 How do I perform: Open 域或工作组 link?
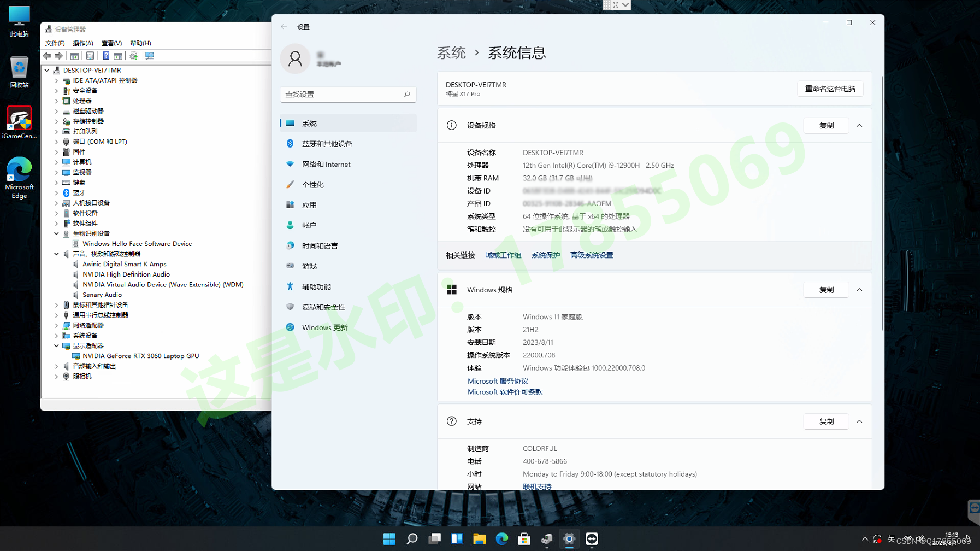[x=503, y=255]
